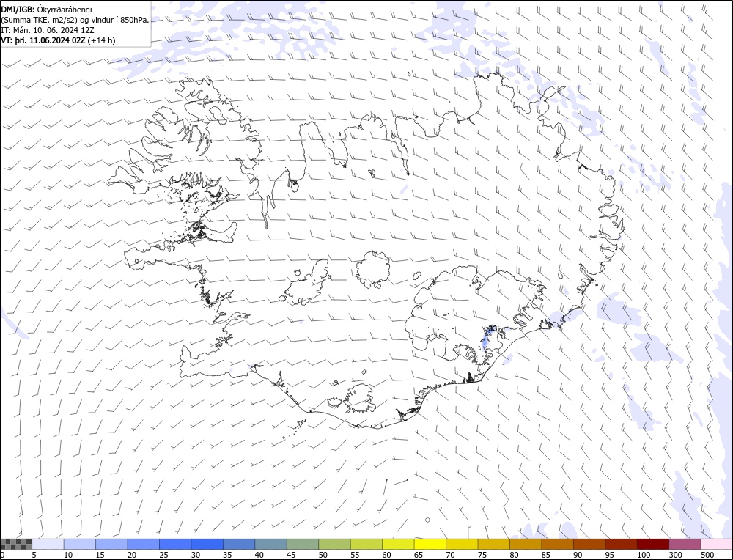Select the 80–85 orange-brown legend swatch
The image size is (733, 560).
point(526,544)
